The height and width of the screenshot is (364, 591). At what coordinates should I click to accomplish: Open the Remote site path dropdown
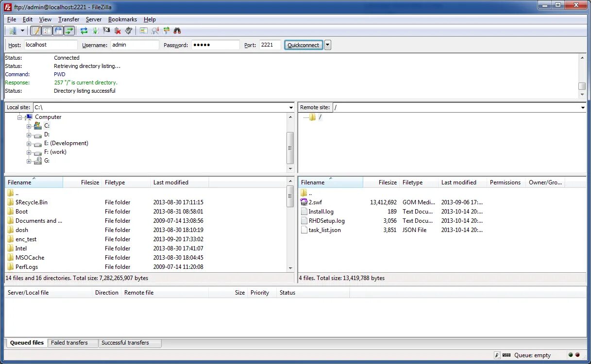583,107
